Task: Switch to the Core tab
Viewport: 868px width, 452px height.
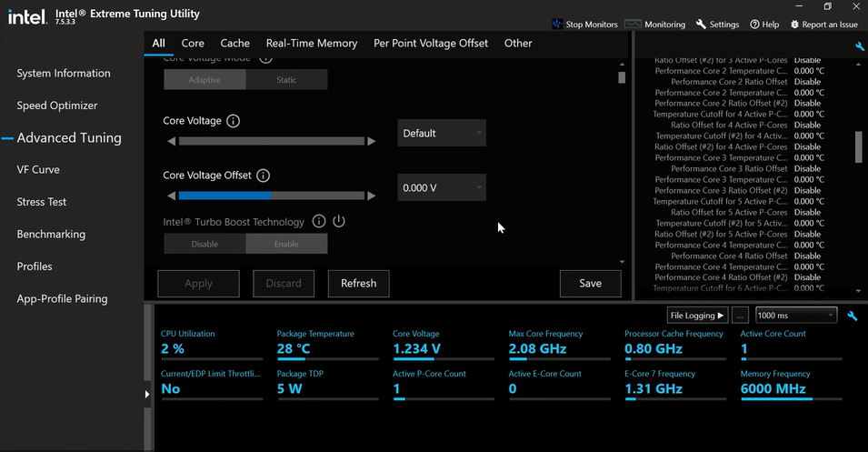Action: [x=193, y=44]
